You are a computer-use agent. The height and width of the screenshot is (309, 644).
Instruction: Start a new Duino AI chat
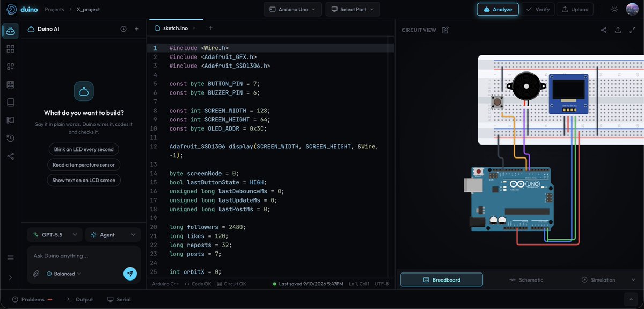pyautogui.click(x=136, y=29)
